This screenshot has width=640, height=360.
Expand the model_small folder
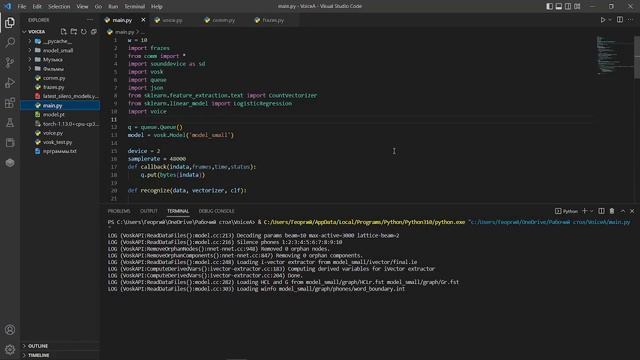[x=29, y=50]
